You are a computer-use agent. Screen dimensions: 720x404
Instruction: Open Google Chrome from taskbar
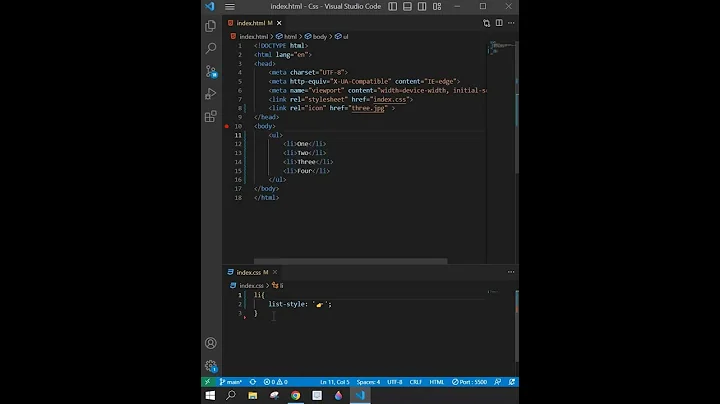(296, 395)
